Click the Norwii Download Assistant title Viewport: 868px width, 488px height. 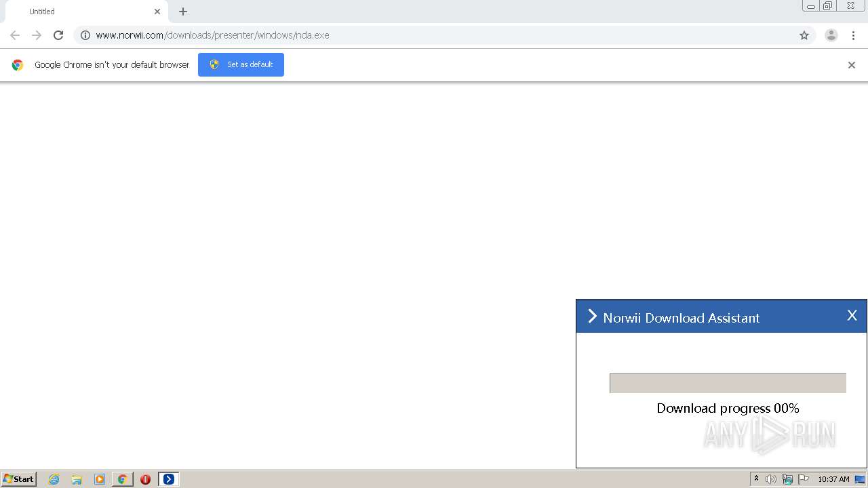point(681,318)
